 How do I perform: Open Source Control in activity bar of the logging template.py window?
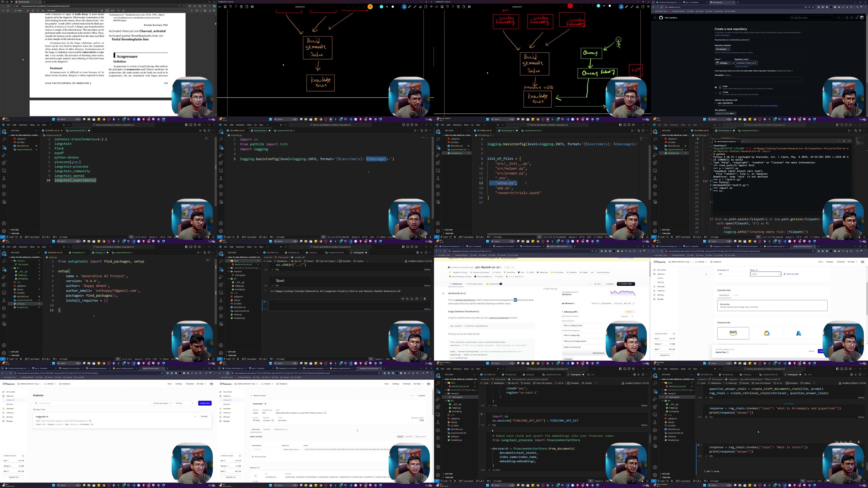[x=221, y=147]
